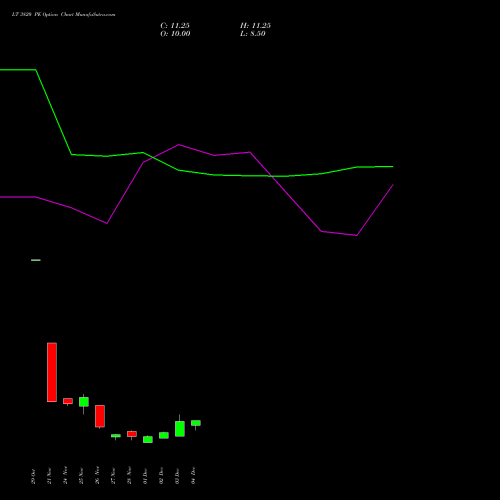Click the PE Options Chart title text

click(x=63, y=15)
